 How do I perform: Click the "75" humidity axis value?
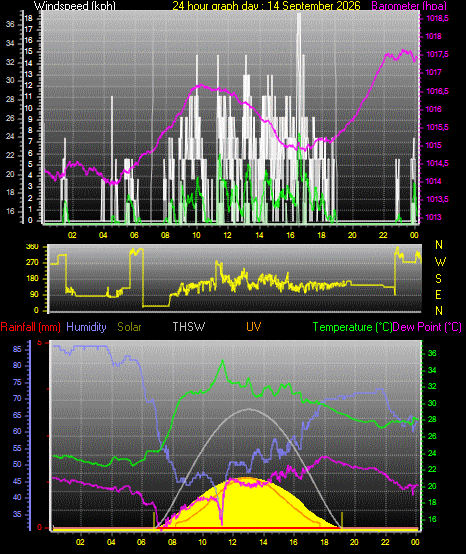[x=17, y=383]
